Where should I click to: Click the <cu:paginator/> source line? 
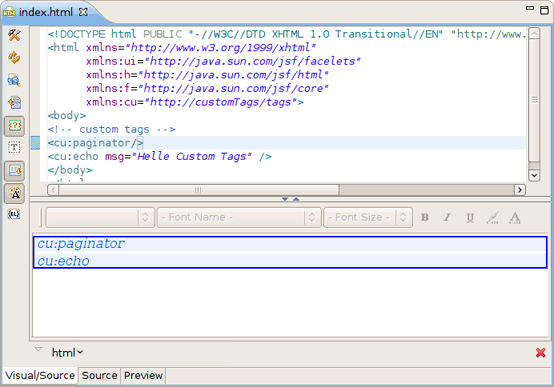click(x=95, y=143)
